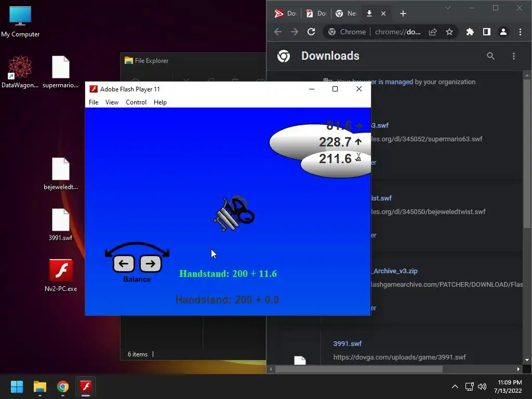This screenshot has height=399, width=532.
Task: Click the supermario63.swf source URL
Action: point(427,139)
